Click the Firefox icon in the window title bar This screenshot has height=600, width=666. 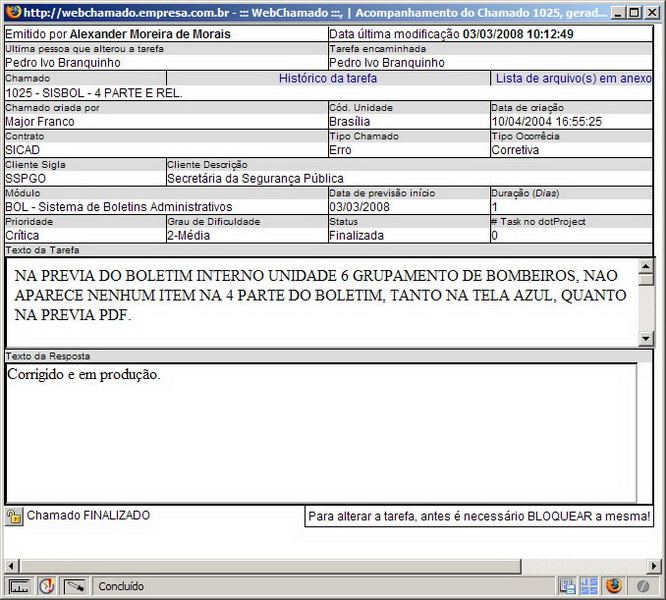pos(13,13)
